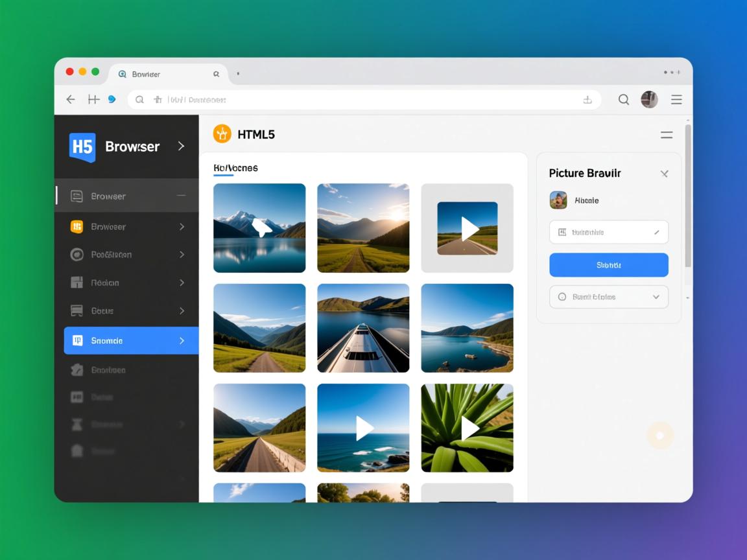Open the user profile avatar
This screenshot has height=560, width=747.
point(649,99)
